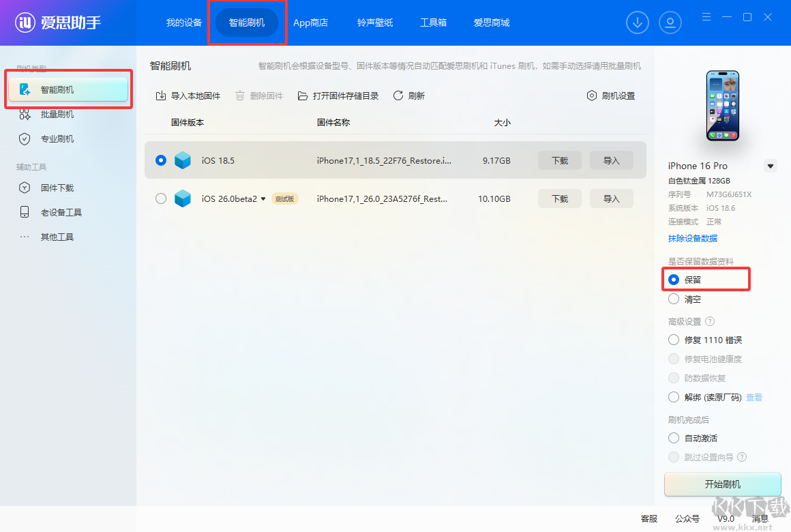Select the iOS 18.5 firmware radio button

point(161,160)
